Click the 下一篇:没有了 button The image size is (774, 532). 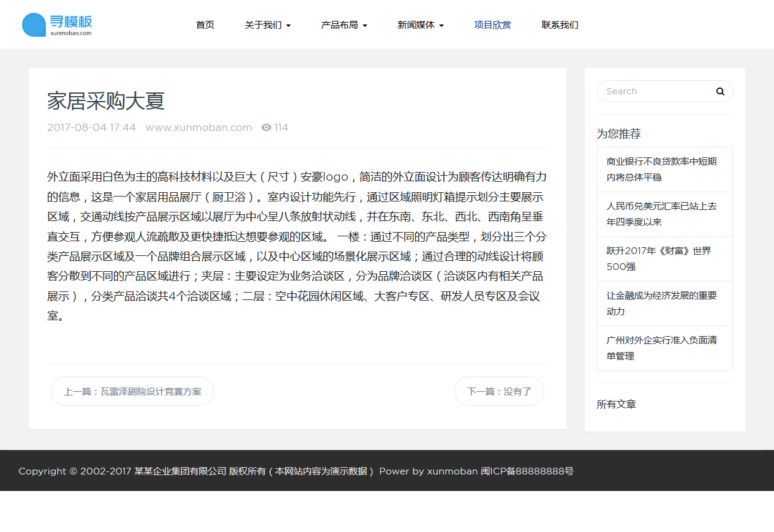499,391
